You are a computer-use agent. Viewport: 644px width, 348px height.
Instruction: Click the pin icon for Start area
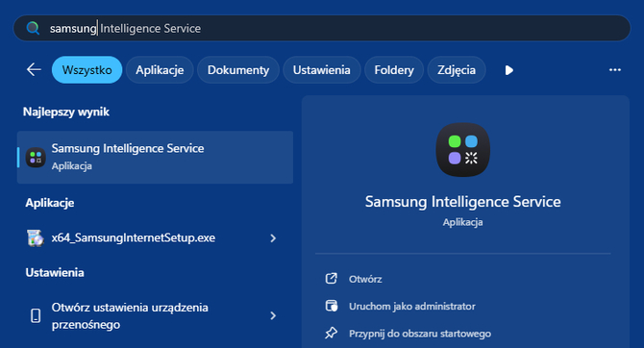click(332, 333)
